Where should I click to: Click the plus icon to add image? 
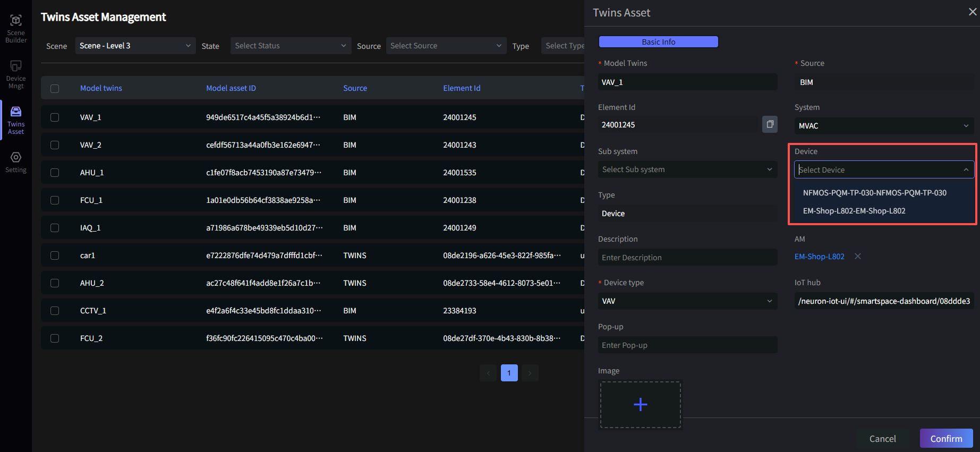640,405
